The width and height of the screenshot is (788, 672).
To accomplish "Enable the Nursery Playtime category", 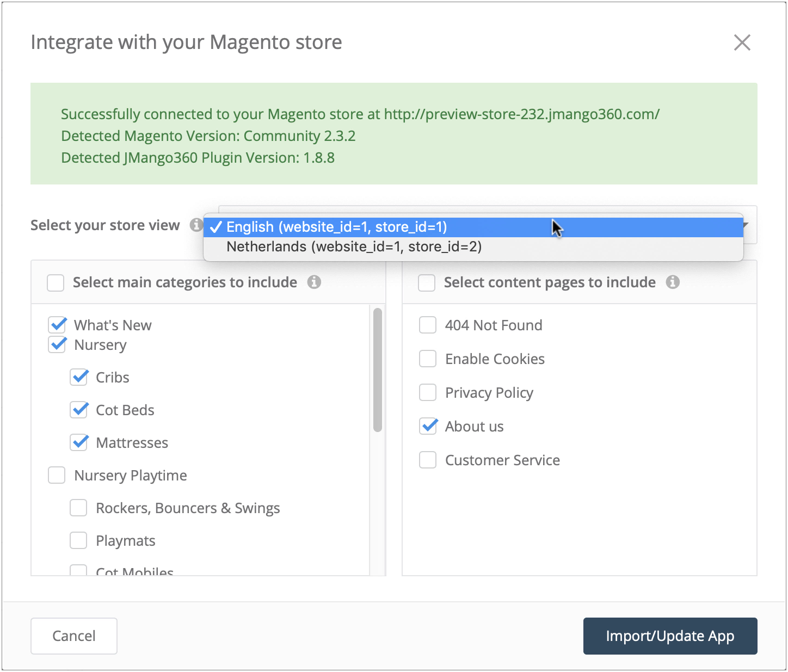I will [57, 475].
